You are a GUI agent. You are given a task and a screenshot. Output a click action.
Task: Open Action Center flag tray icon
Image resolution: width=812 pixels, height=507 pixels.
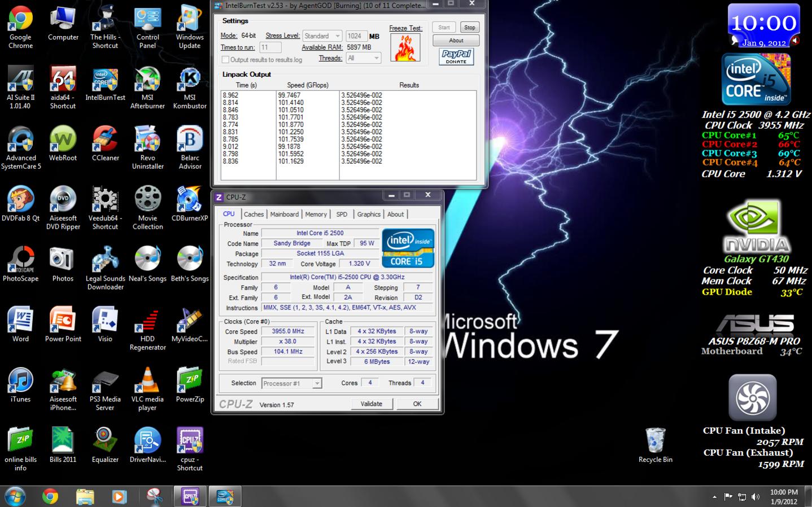coord(728,497)
